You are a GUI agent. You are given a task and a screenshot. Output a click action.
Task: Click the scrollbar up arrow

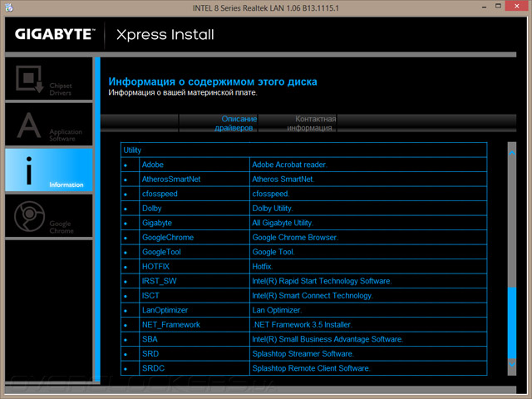click(512, 153)
